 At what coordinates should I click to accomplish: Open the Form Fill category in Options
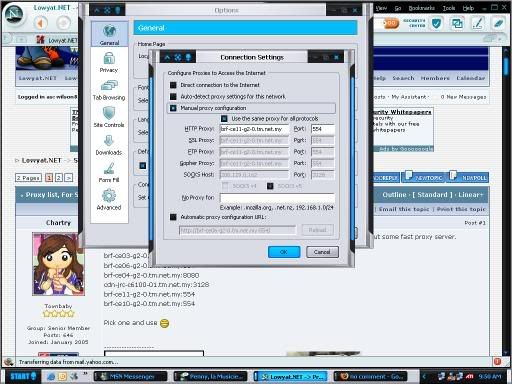(109, 172)
